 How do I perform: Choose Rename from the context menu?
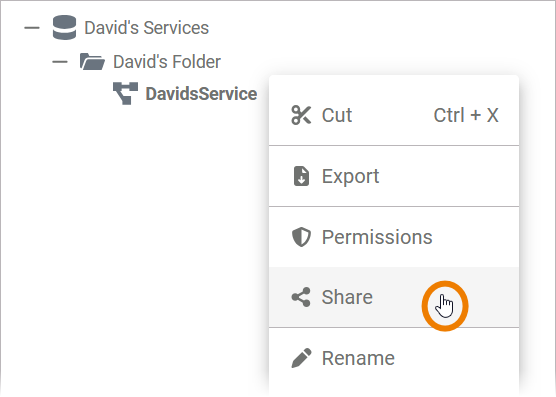click(394, 358)
